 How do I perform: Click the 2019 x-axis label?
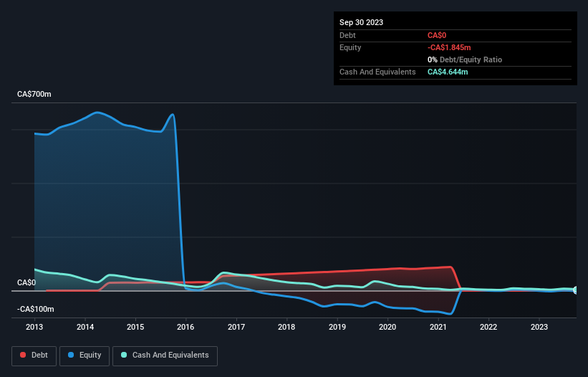point(337,327)
